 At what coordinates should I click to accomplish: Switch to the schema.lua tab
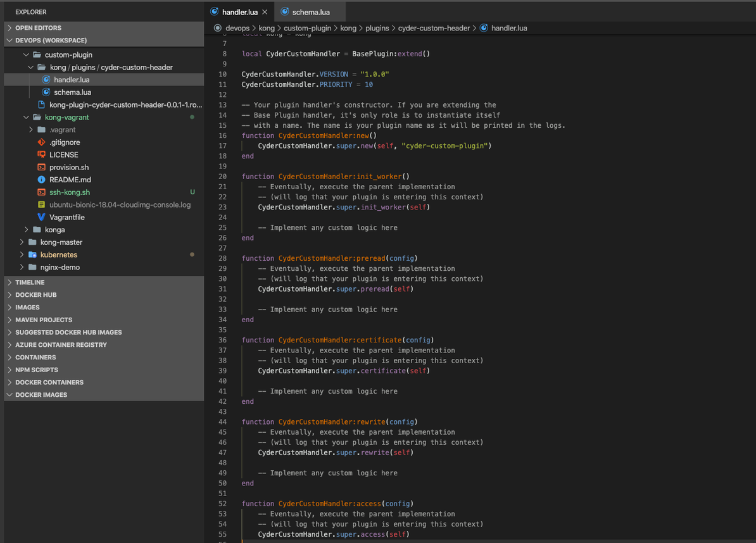(x=310, y=11)
